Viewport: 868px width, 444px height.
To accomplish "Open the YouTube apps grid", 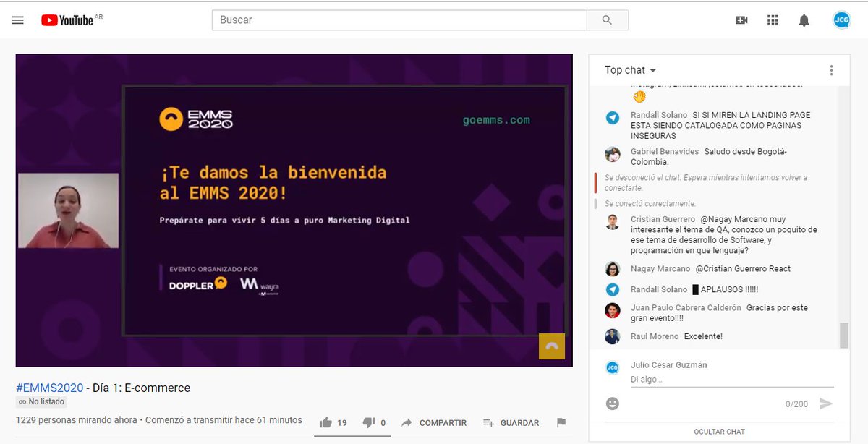I will tap(773, 20).
